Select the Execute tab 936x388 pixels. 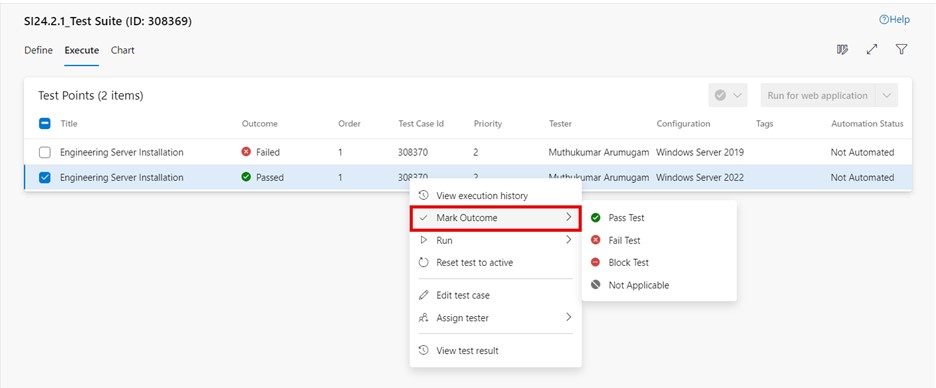click(x=82, y=50)
